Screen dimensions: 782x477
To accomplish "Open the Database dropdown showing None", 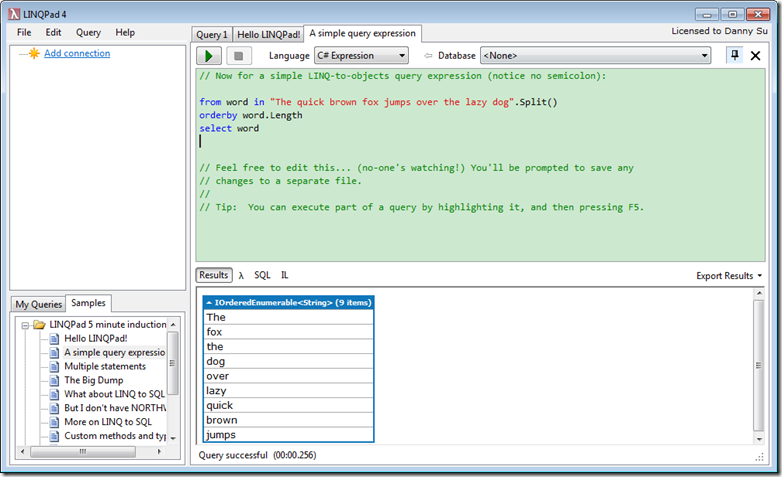I will (595, 55).
